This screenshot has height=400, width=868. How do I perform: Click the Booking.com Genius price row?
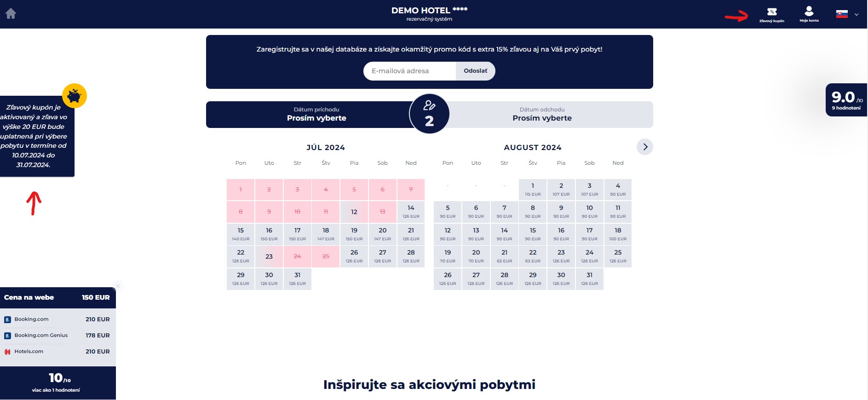57,336
